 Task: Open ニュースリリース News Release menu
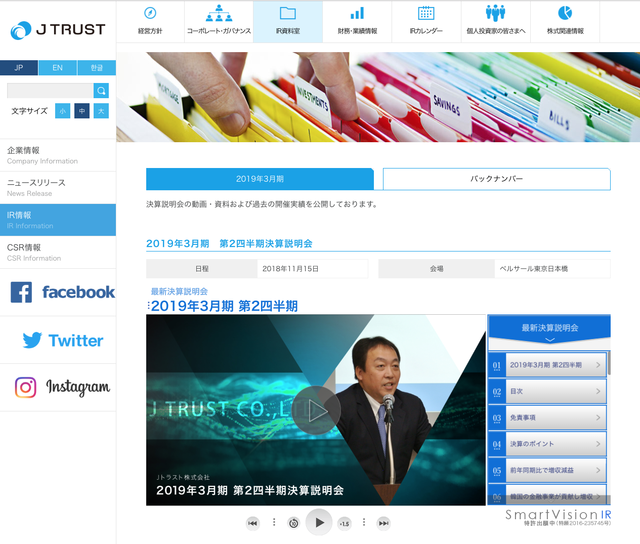58,188
